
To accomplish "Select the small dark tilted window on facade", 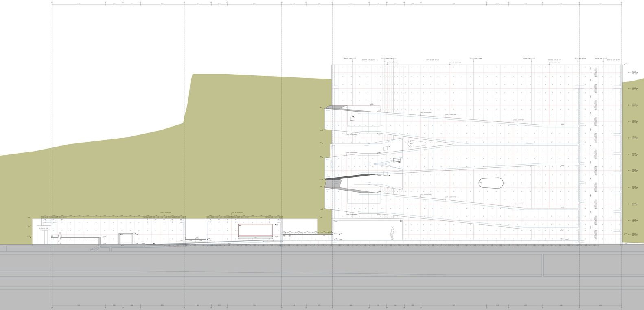I will point(396,160).
